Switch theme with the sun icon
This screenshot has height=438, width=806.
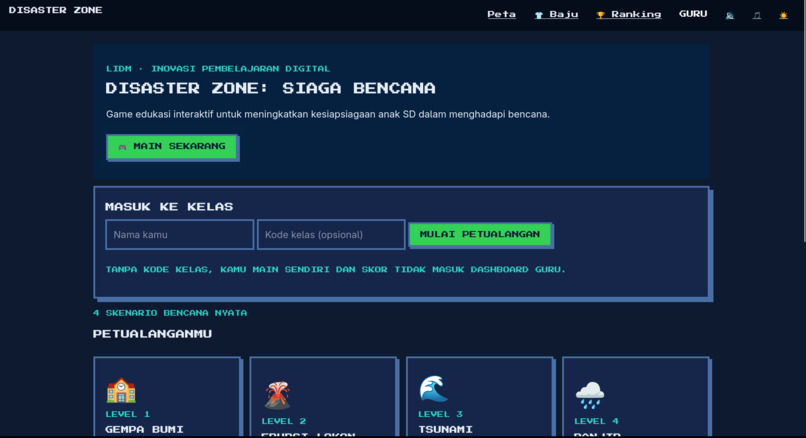(x=783, y=15)
